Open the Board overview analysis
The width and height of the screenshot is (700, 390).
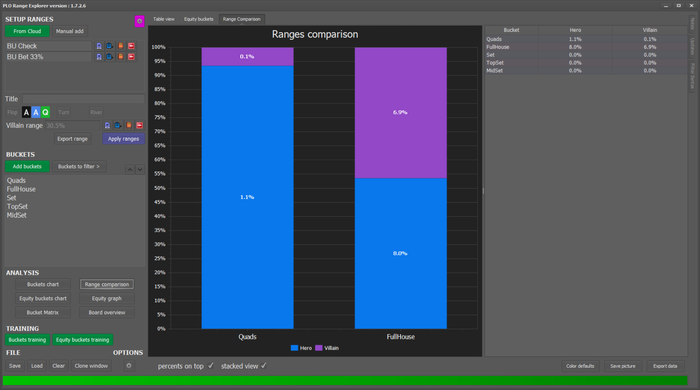coord(107,312)
